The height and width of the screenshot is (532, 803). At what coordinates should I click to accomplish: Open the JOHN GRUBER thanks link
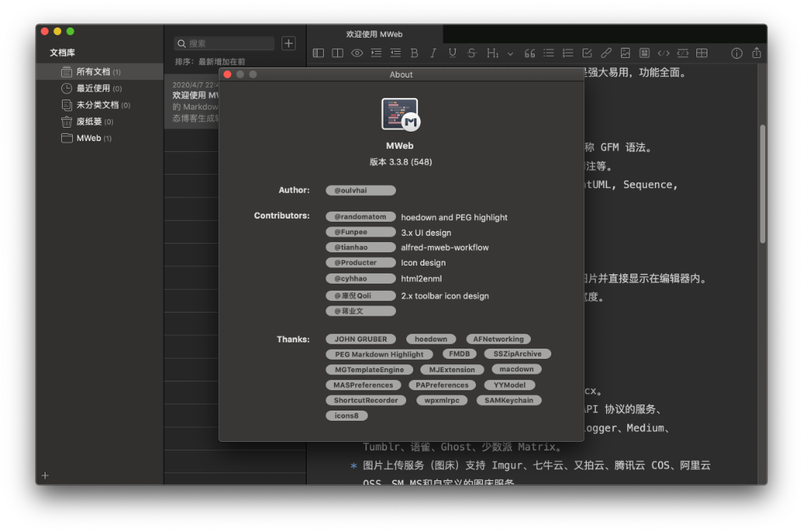click(x=361, y=339)
